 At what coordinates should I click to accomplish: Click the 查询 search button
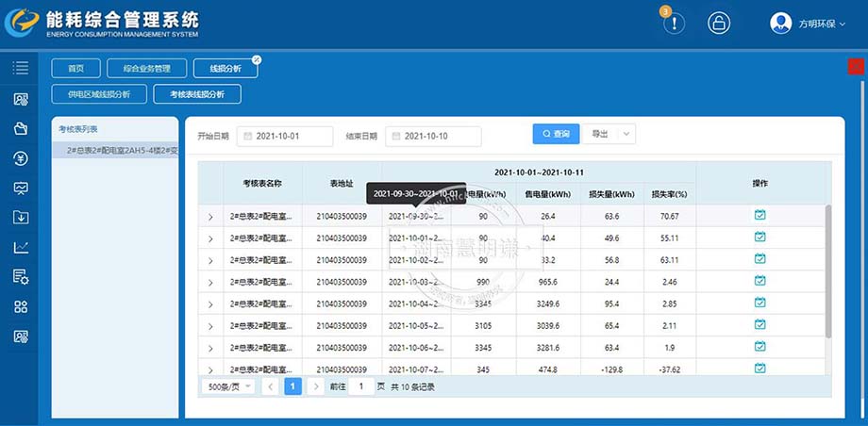(x=556, y=135)
